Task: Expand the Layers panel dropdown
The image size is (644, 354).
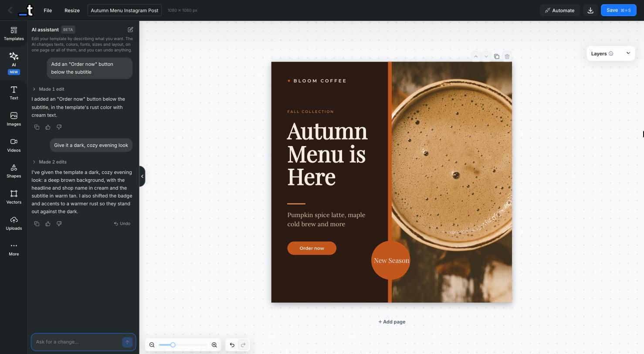Action: coord(628,53)
